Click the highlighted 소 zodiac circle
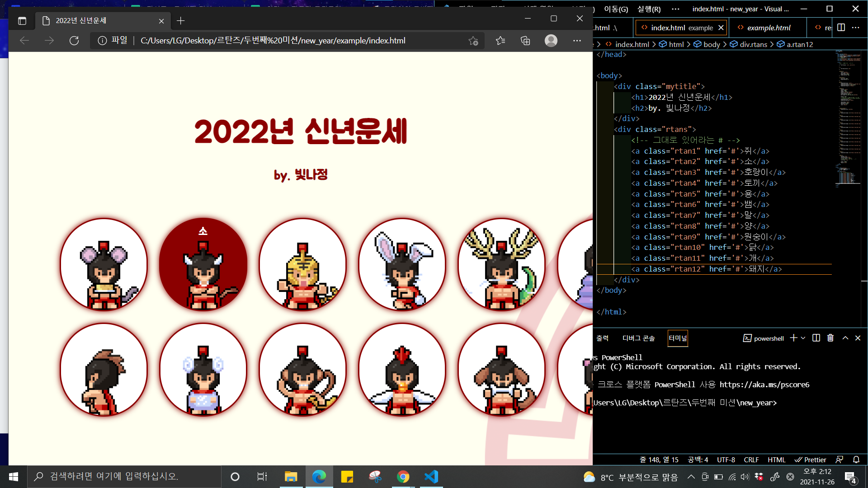This screenshot has width=868, height=488. click(x=203, y=264)
